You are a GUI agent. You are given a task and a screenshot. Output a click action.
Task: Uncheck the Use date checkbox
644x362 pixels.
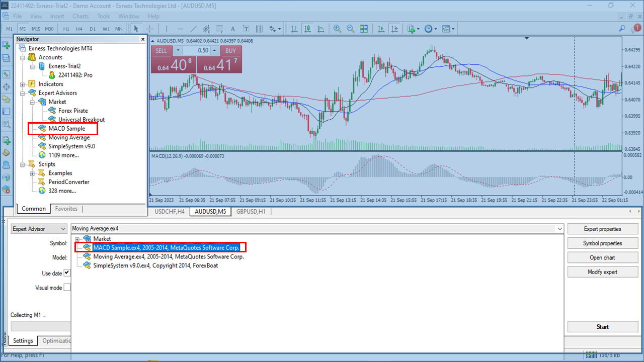[68, 273]
